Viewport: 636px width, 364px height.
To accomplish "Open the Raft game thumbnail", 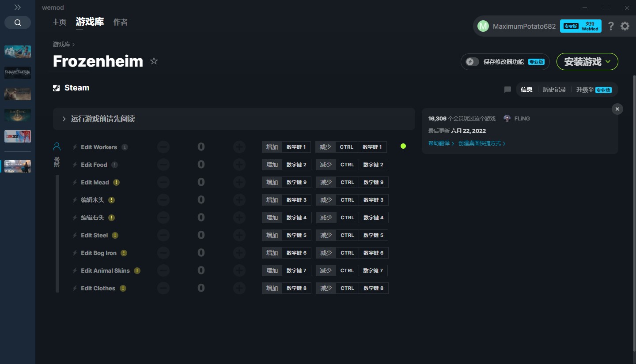I will [x=18, y=52].
